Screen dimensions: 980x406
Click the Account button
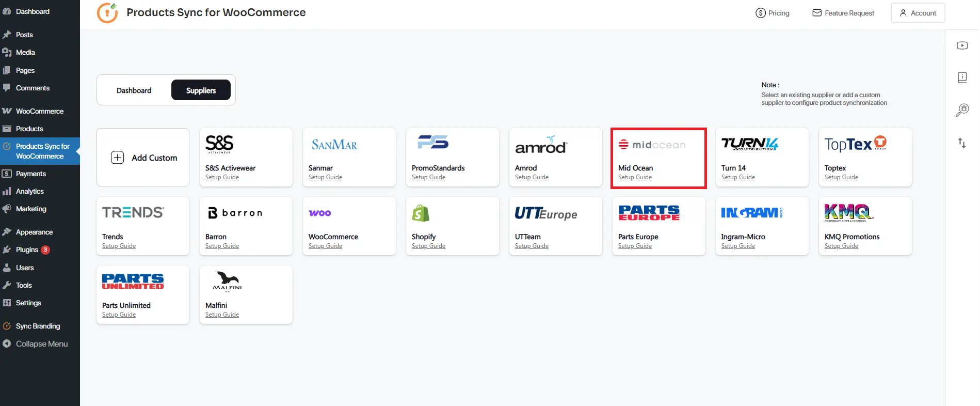918,13
